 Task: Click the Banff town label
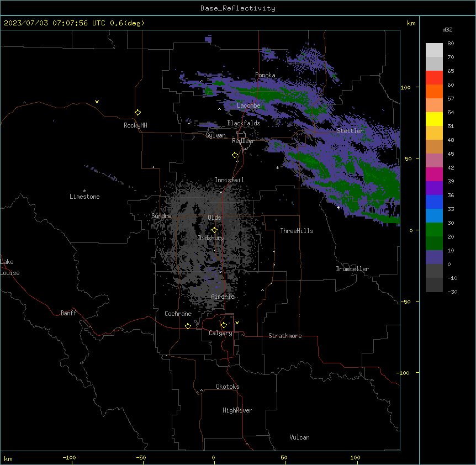(x=68, y=313)
